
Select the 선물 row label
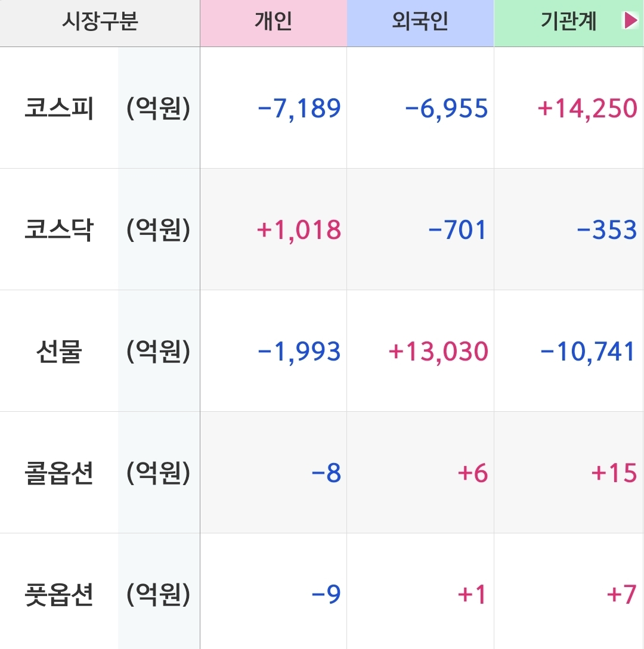coord(59,352)
